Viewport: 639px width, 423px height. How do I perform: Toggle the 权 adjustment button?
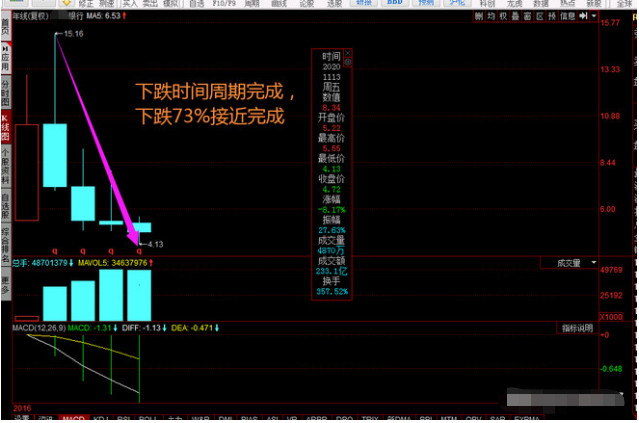pyautogui.click(x=503, y=16)
